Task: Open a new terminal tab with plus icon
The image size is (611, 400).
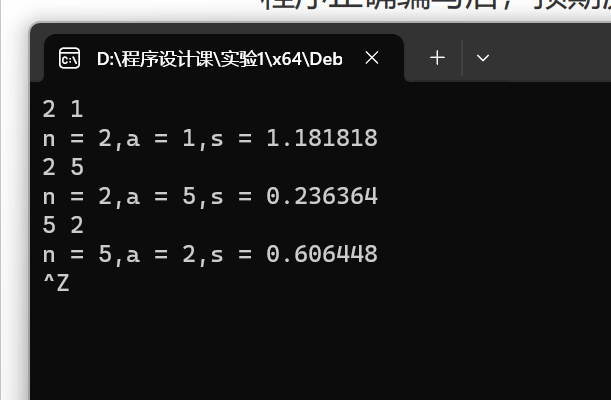Action: pos(437,58)
